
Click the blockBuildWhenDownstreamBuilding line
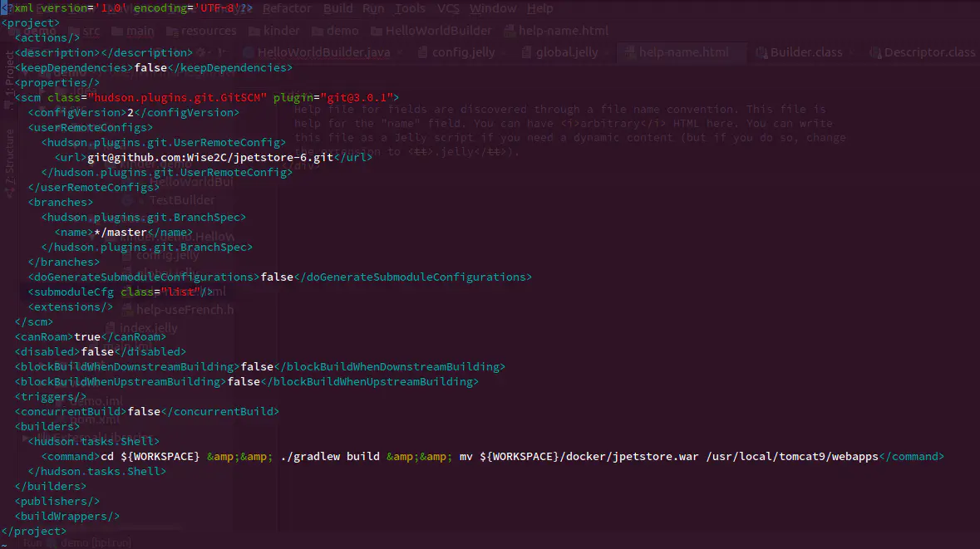(x=260, y=366)
